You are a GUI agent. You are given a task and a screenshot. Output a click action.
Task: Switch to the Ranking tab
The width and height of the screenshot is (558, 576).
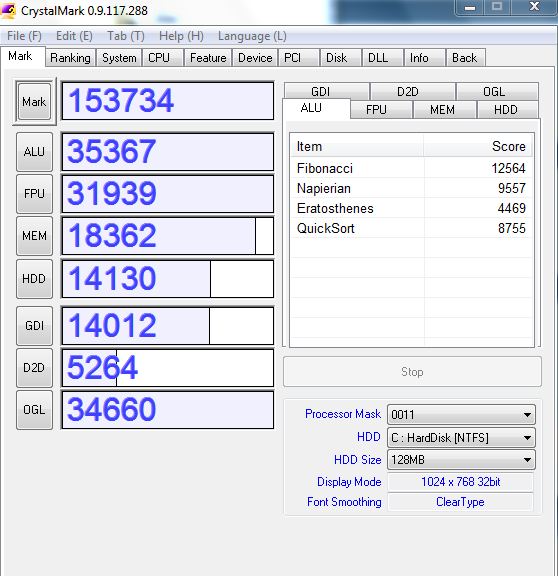pos(70,58)
